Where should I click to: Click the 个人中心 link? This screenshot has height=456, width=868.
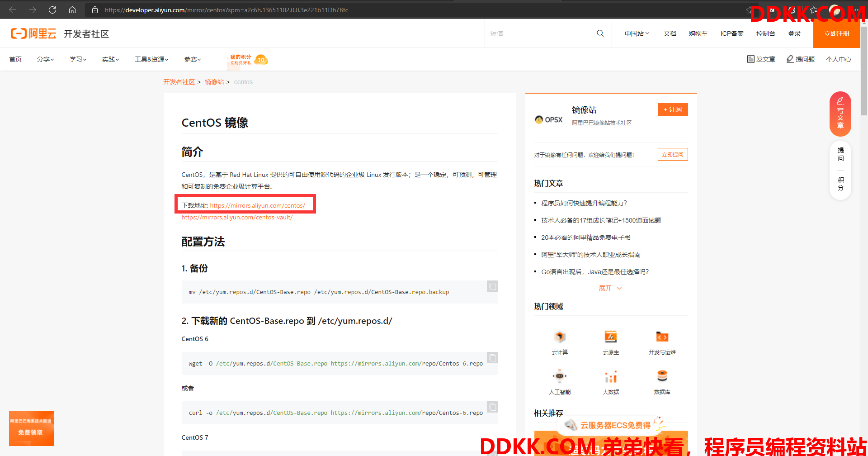pos(839,59)
